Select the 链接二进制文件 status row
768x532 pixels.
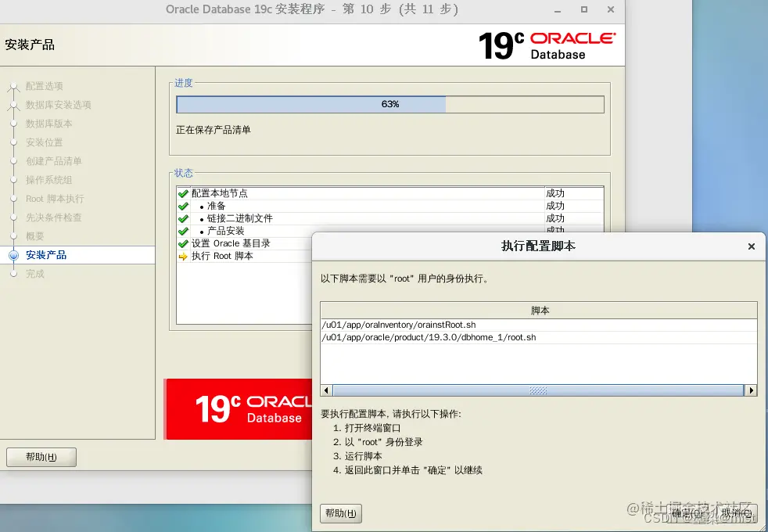pyautogui.click(x=390, y=218)
